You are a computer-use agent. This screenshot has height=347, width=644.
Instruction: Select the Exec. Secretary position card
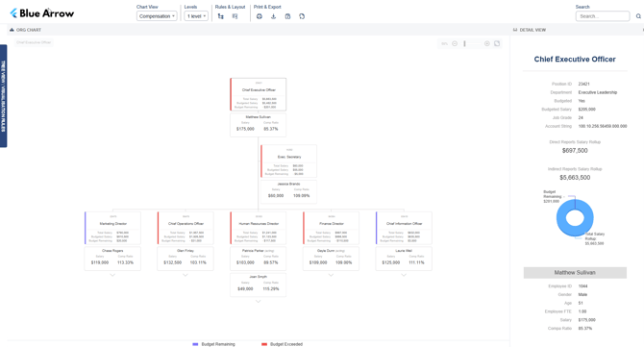(288, 161)
